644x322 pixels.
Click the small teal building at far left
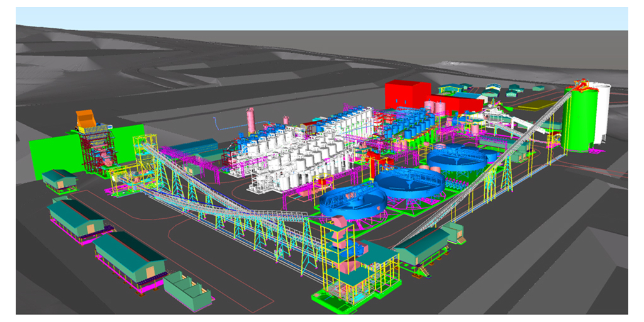[x=58, y=179]
